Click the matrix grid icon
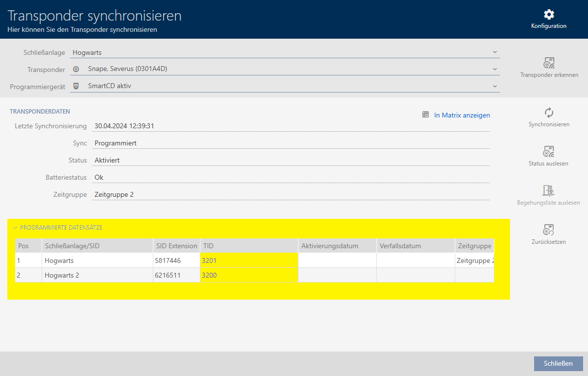This screenshot has height=376, width=588. [426, 115]
